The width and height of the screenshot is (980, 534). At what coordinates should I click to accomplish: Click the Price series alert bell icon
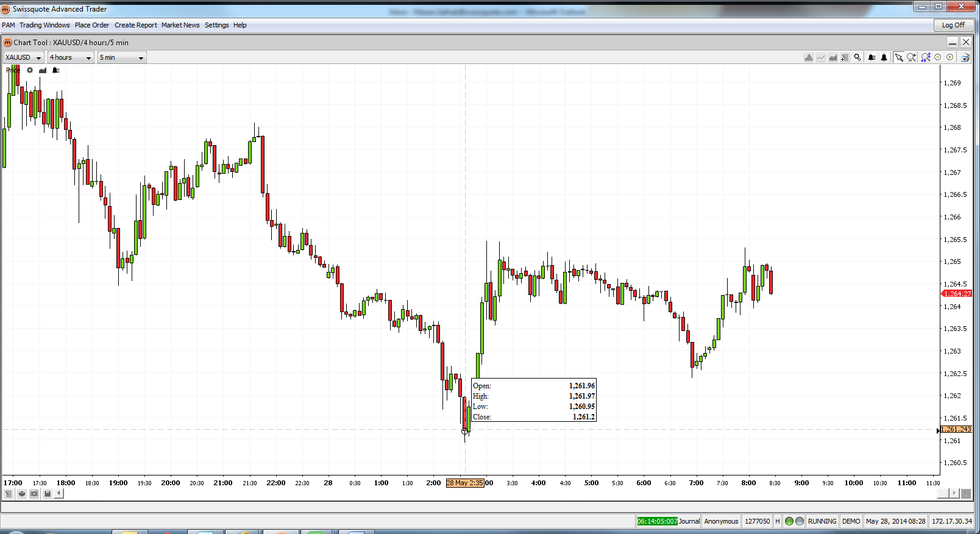(x=55, y=70)
